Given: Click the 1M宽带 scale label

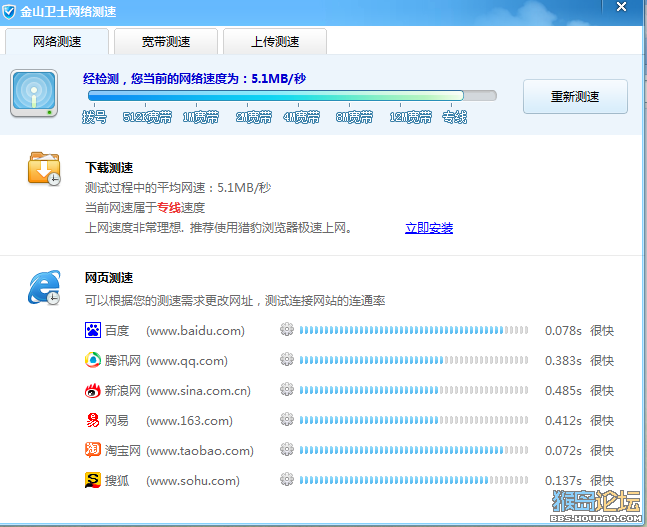Looking at the screenshot, I should (x=201, y=118).
